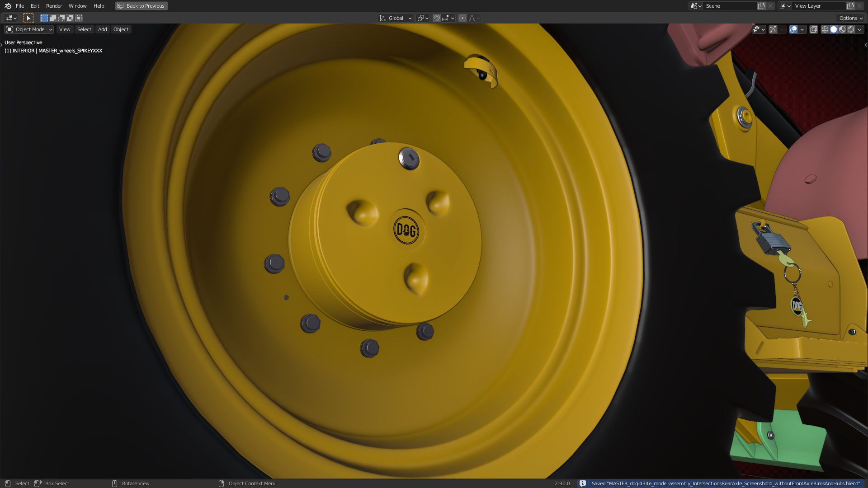Open the Add menu in viewport header
The height and width of the screenshot is (488, 868).
[x=103, y=29]
